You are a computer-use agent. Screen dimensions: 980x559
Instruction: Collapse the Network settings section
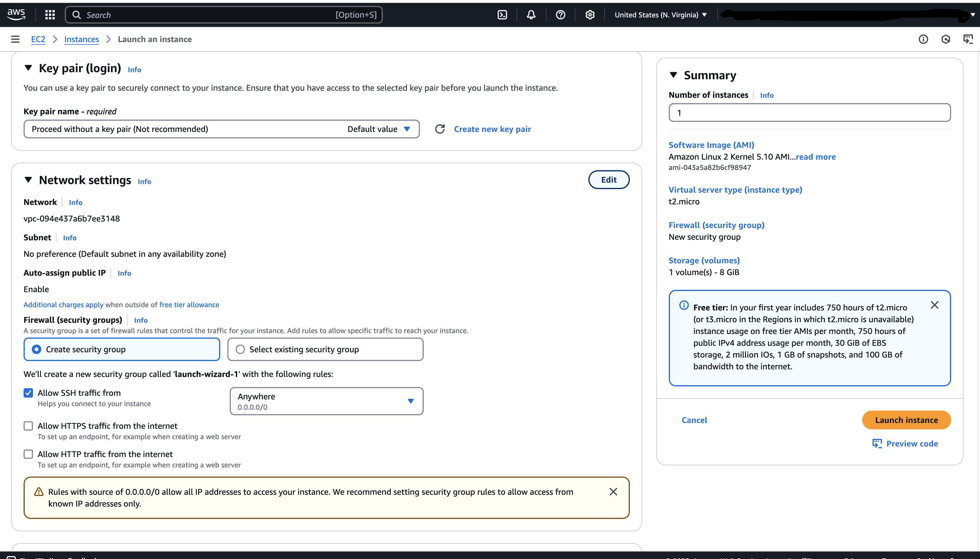28,180
